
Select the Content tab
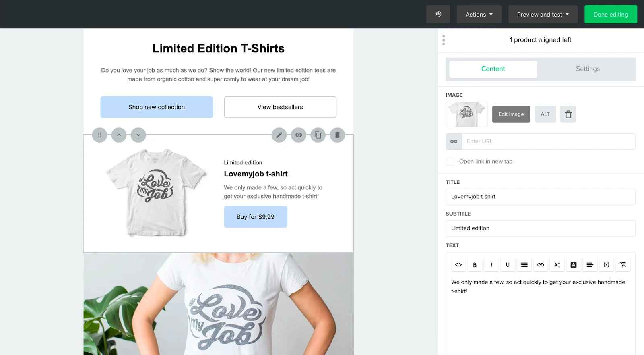(x=493, y=69)
